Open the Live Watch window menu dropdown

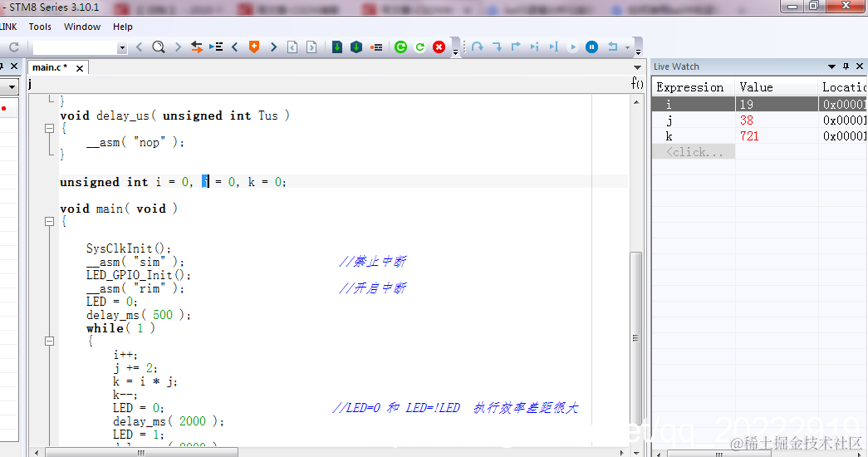831,66
